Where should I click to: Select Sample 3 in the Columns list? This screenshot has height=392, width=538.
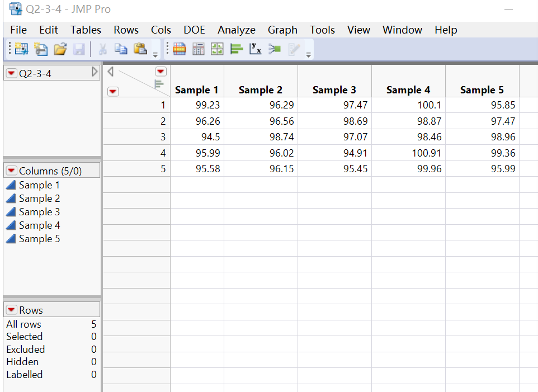coord(39,211)
